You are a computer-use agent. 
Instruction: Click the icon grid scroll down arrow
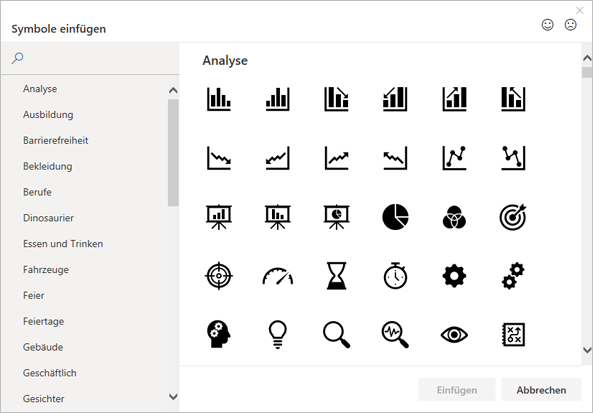(587, 350)
